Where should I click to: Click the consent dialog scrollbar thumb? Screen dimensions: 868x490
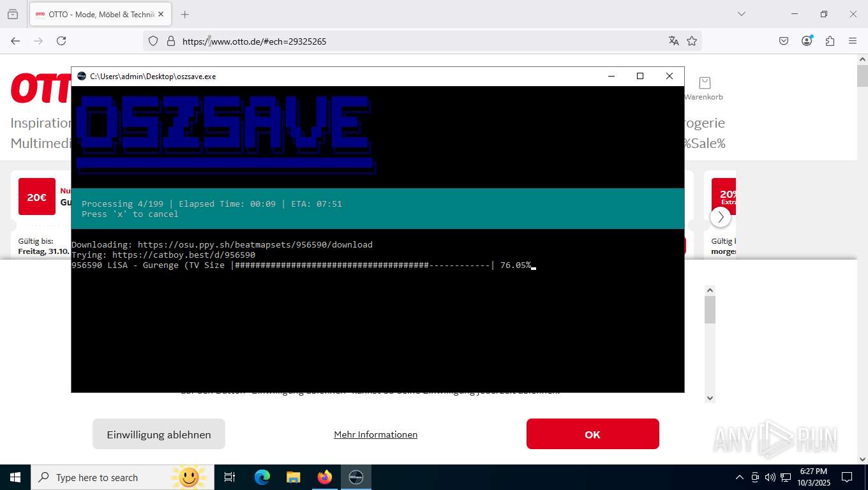710,309
